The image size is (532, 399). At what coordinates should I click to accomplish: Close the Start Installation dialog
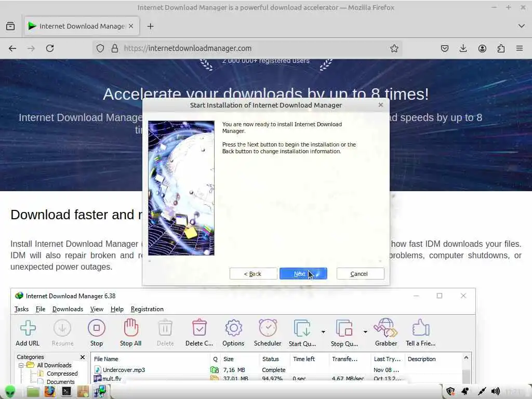tap(381, 105)
